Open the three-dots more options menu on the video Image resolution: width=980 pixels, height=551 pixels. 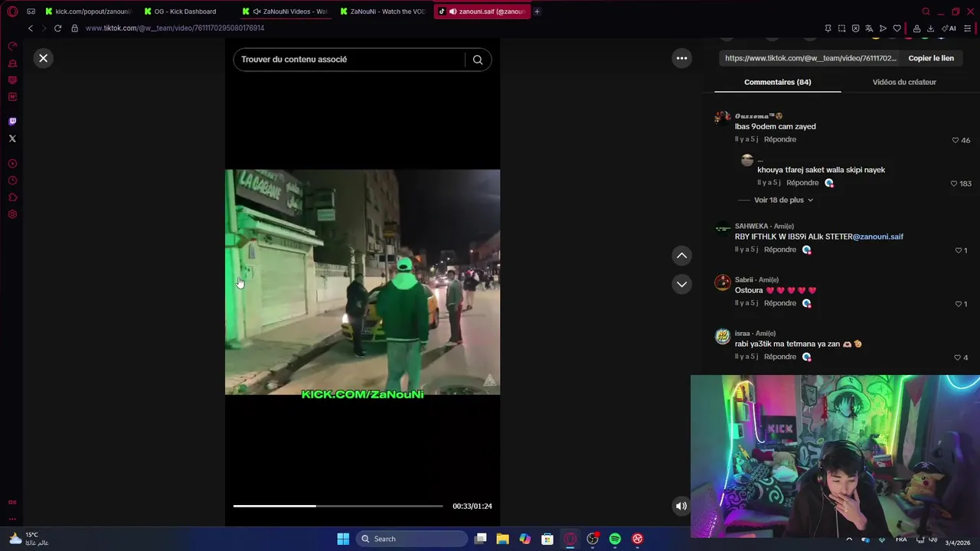[x=681, y=58]
